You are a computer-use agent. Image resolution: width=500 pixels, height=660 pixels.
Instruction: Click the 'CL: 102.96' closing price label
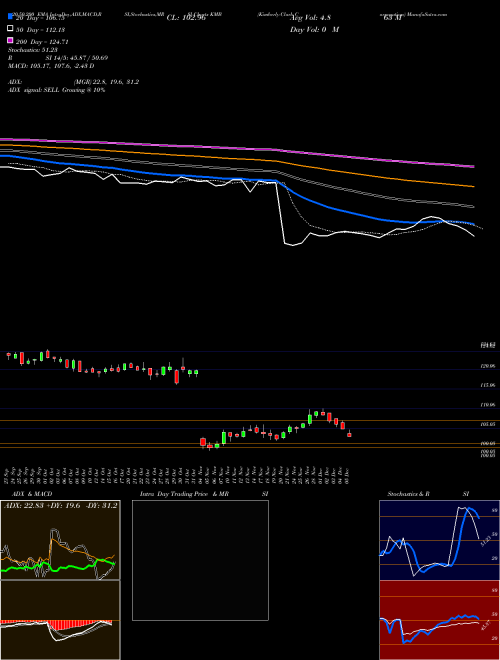pyautogui.click(x=186, y=18)
